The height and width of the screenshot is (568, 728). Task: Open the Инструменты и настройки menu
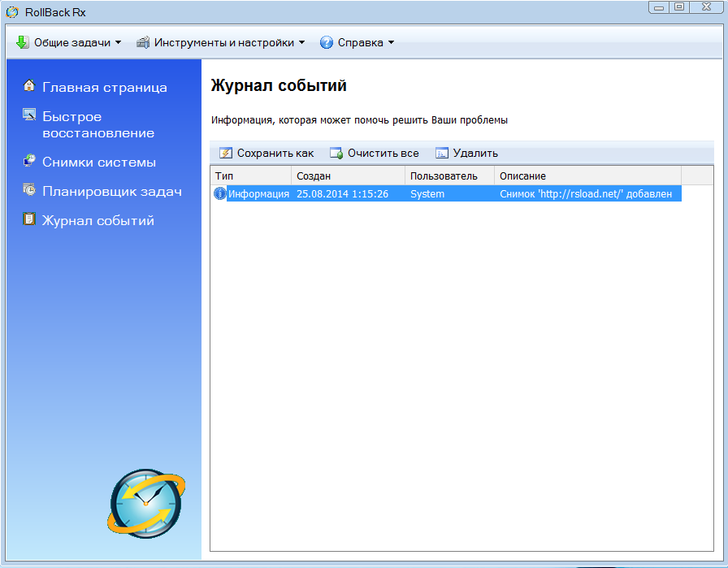point(220,42)
